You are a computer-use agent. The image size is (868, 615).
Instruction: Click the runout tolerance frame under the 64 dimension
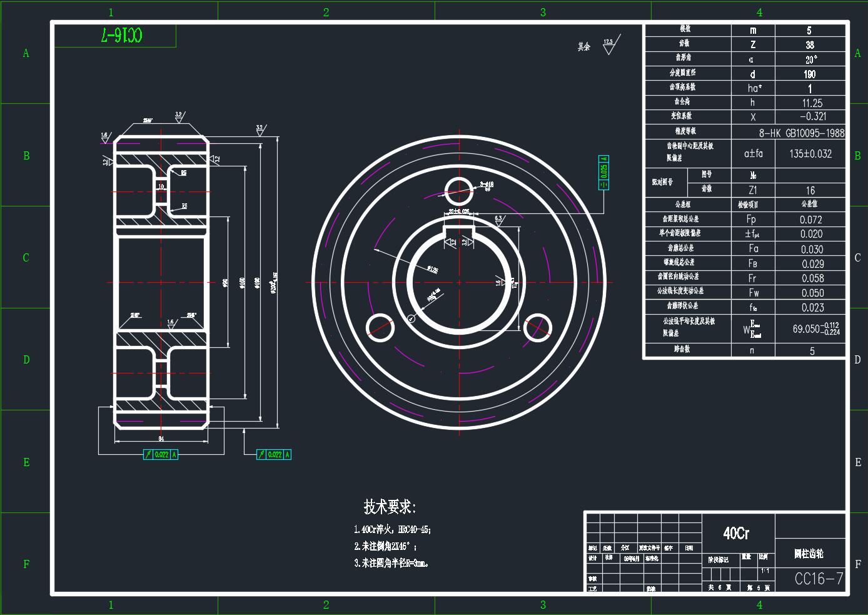161,454
